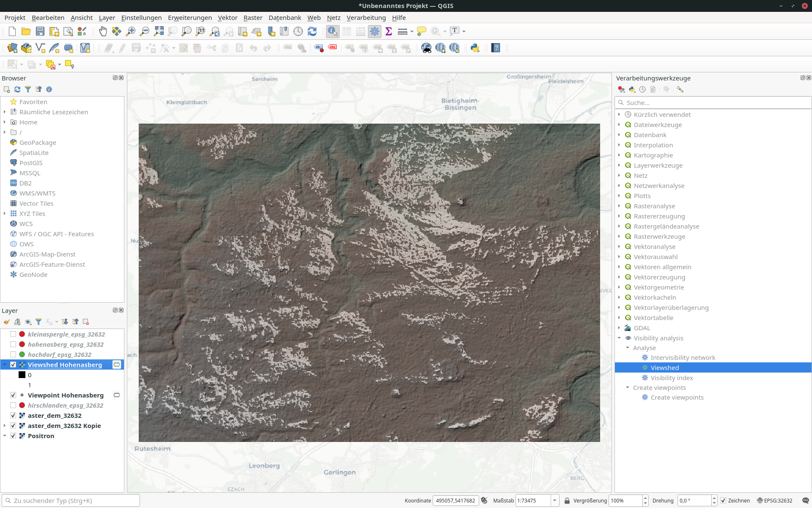Open the Projekt menu

(15, 17)
